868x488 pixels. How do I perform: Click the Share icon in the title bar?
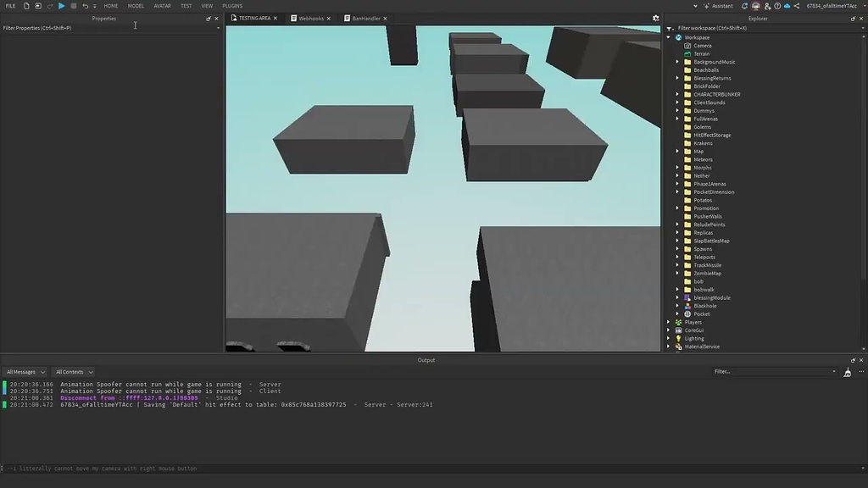pyautogui.click(x=797, y=5)
